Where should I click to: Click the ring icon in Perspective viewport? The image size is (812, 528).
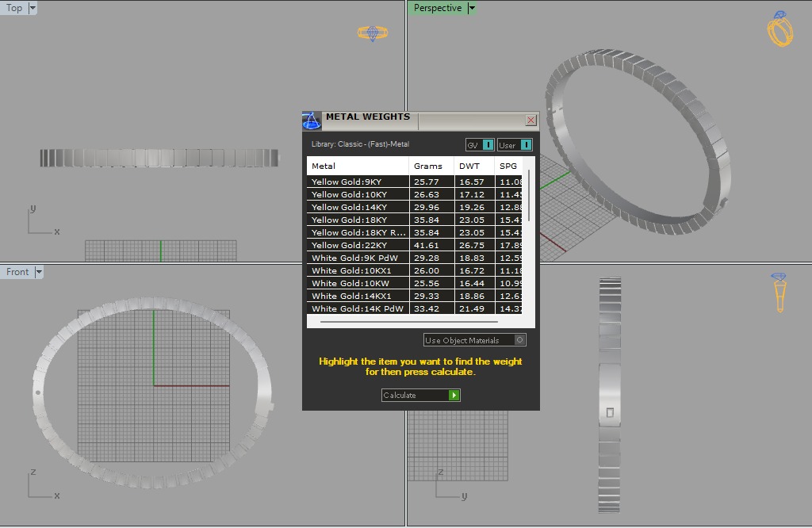click(780, 29)
